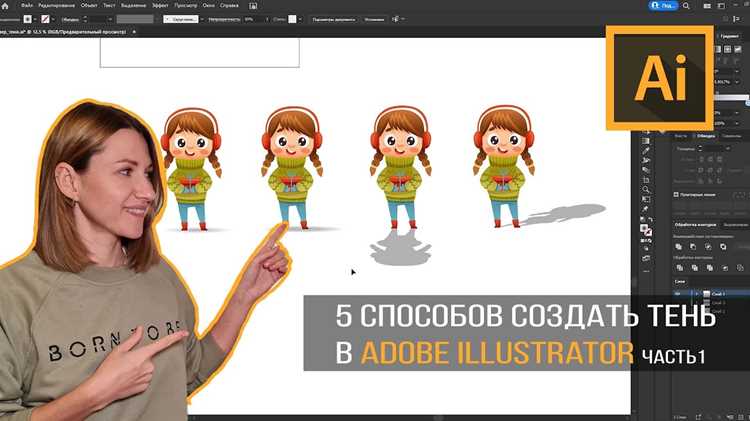This screenshot has width=750, height=421.
Task: Click the Установки button
Action: pos(374,20)
